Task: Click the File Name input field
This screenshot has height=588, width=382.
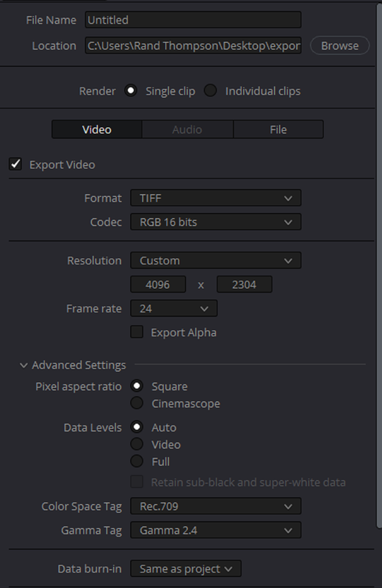Action: pyautogui.click(x=193, y=20)
